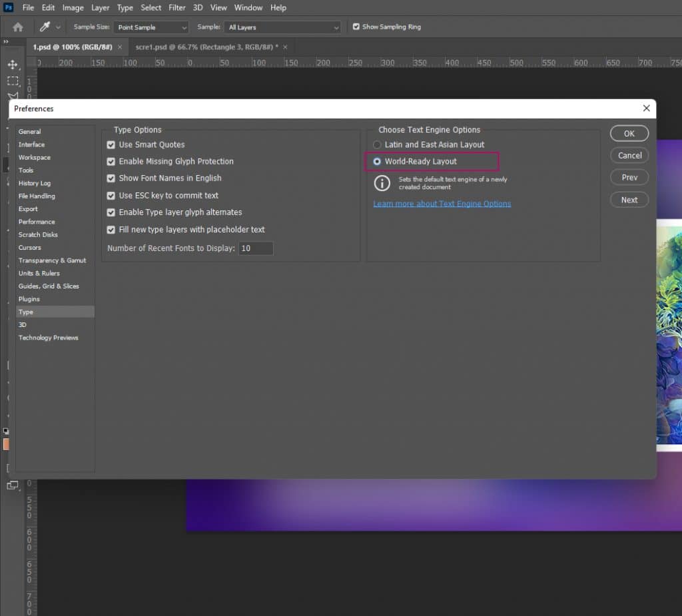Click the Change Screen Mode icon
This screenshot has width=682, height=616.
[12, 485]
